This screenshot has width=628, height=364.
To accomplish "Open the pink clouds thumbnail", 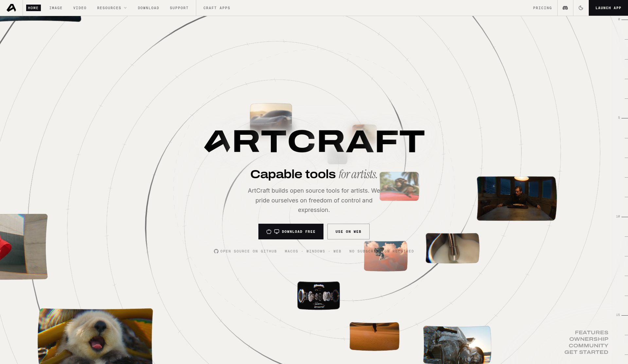I will [x=386, y=256].
